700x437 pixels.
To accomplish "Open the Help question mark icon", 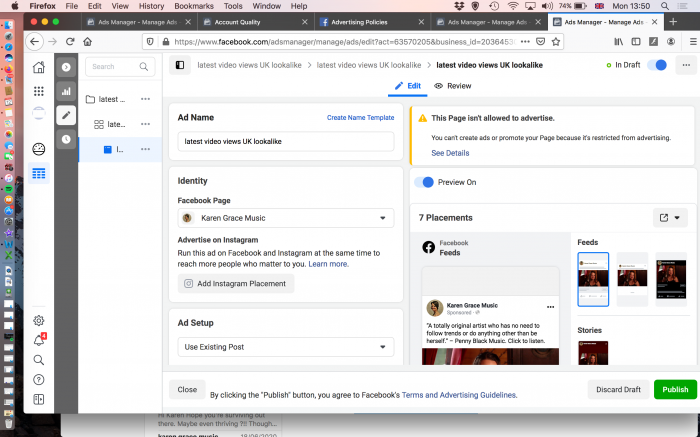I will (x=39, y=379).
